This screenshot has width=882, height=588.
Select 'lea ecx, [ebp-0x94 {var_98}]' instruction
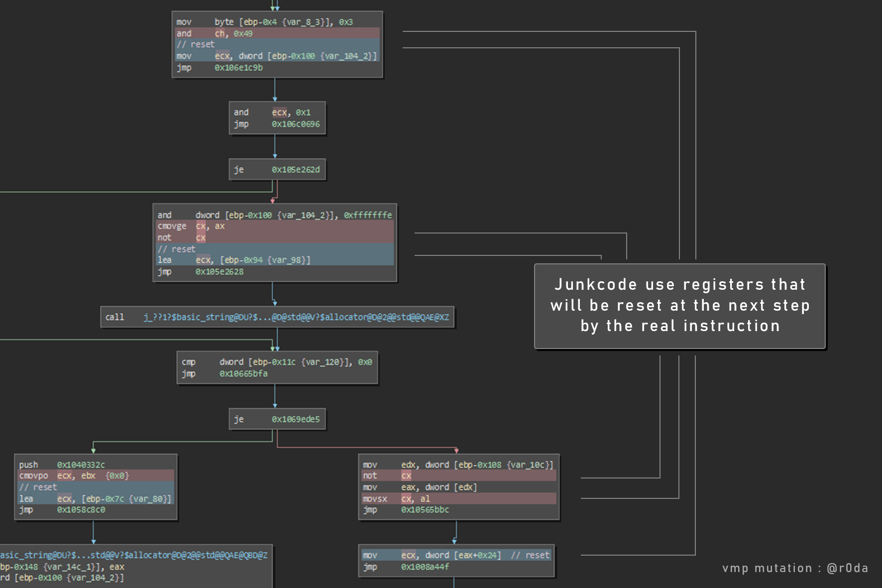[x=275, y=260]
